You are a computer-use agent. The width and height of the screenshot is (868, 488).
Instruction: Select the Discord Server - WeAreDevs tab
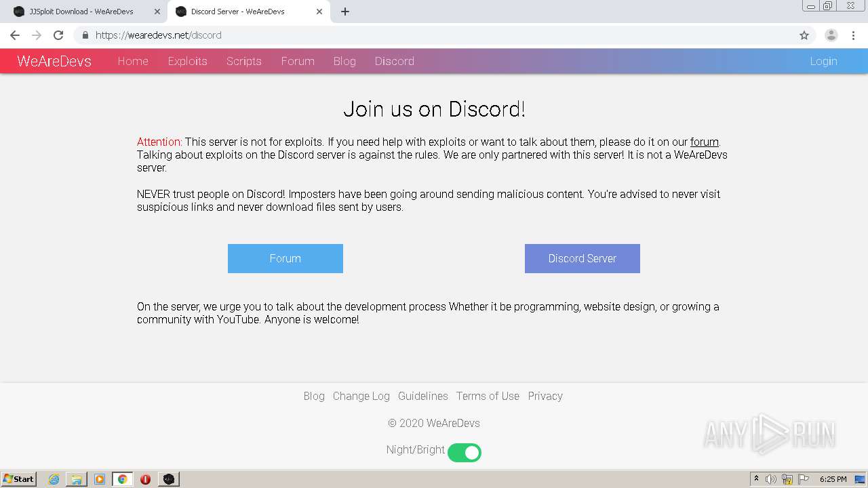coord(248,12)
